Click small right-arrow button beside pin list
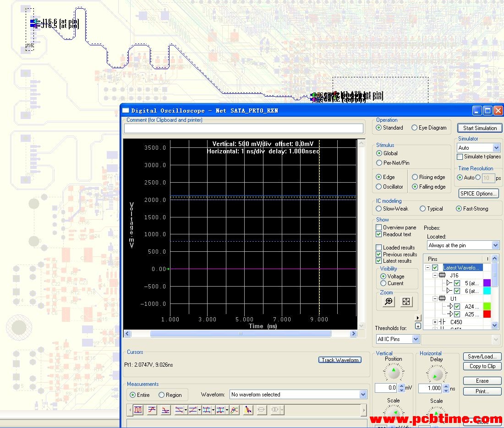This screenshot has height=428, width=504. [418, 318]
